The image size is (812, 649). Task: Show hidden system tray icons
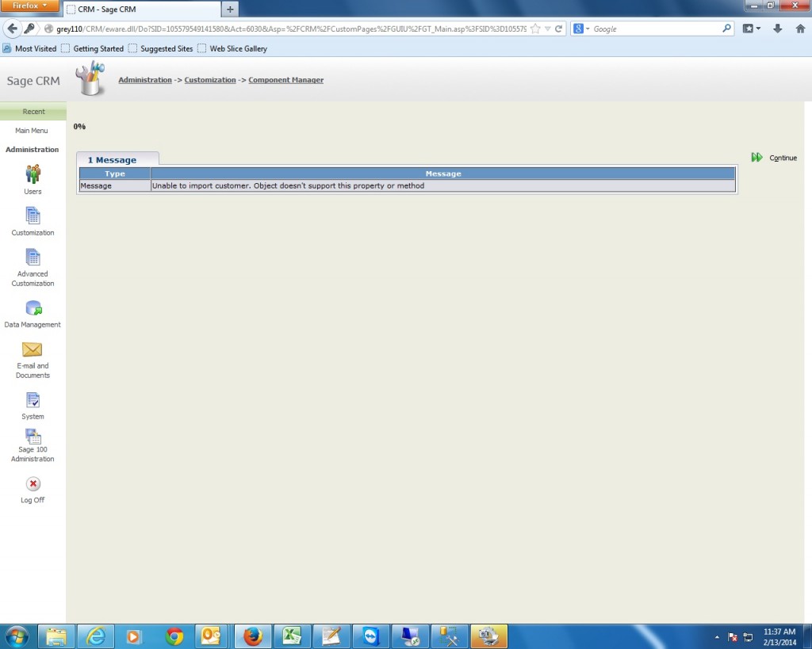point(717,637)
